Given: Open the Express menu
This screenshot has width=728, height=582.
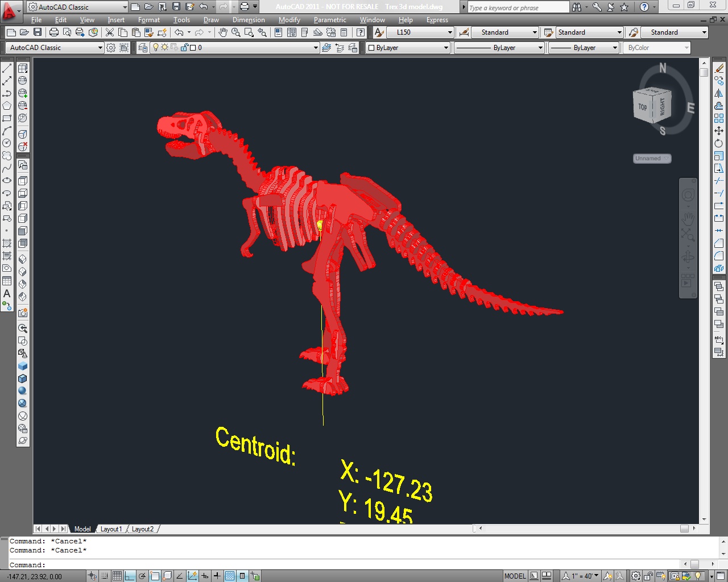Looking at the screenshot, I should click(x=437, y=20).
